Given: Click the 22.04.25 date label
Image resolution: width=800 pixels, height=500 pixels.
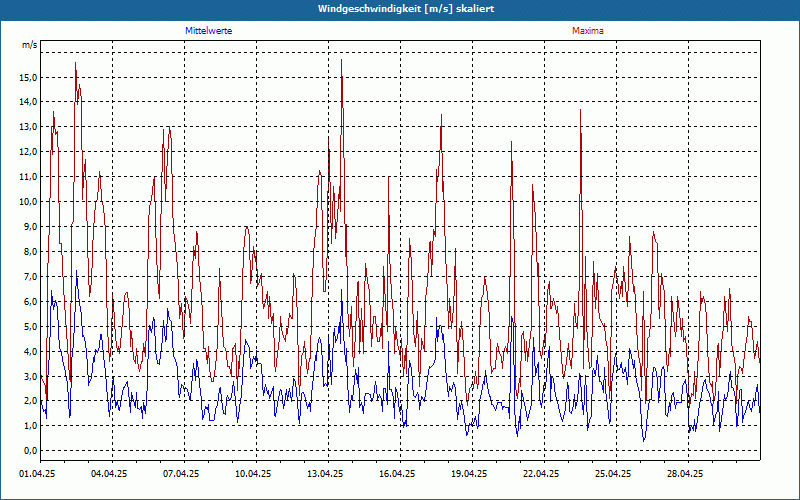Looking at the screenshot, I should (541, 474).
